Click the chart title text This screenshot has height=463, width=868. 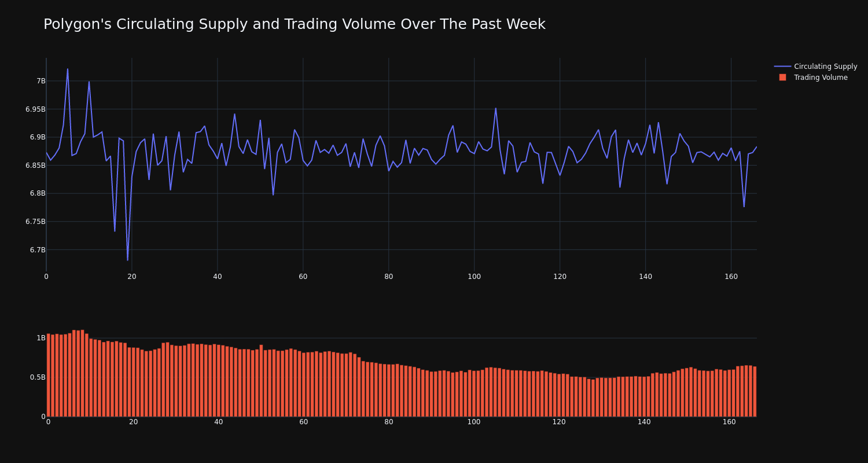[294, 24]
